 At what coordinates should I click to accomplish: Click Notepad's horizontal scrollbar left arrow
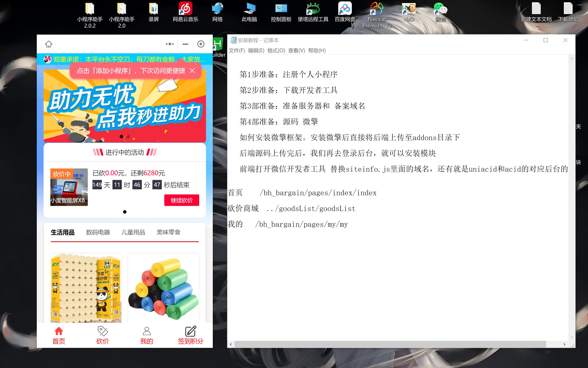(x=231, y=344)
